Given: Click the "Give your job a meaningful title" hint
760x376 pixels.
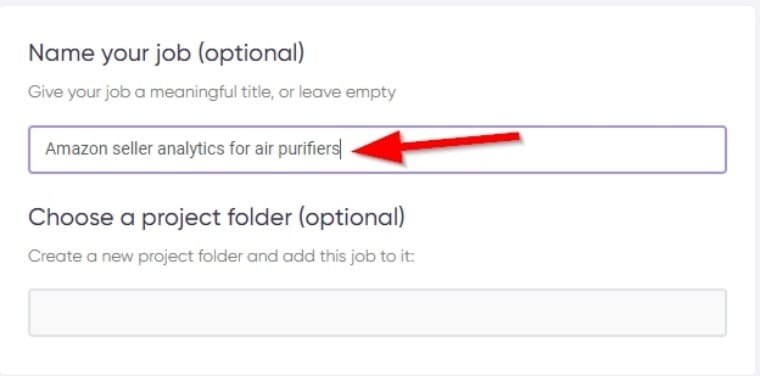Looking at the screenshot, I should coord(150,92).
